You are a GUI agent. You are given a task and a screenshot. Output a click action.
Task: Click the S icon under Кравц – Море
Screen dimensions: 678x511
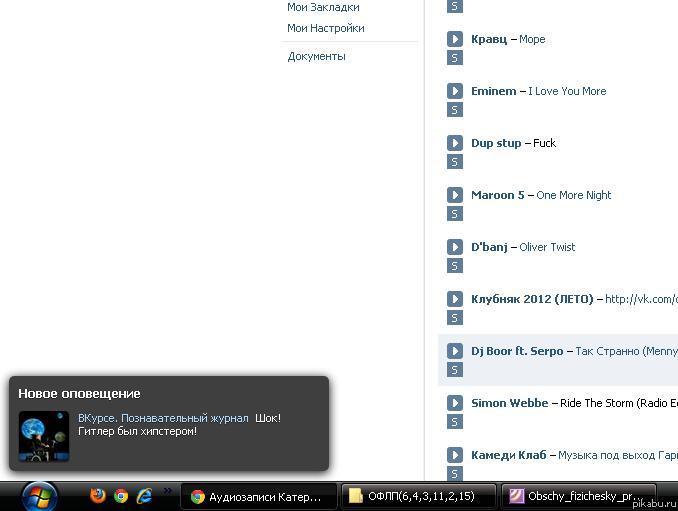point(454,58)
